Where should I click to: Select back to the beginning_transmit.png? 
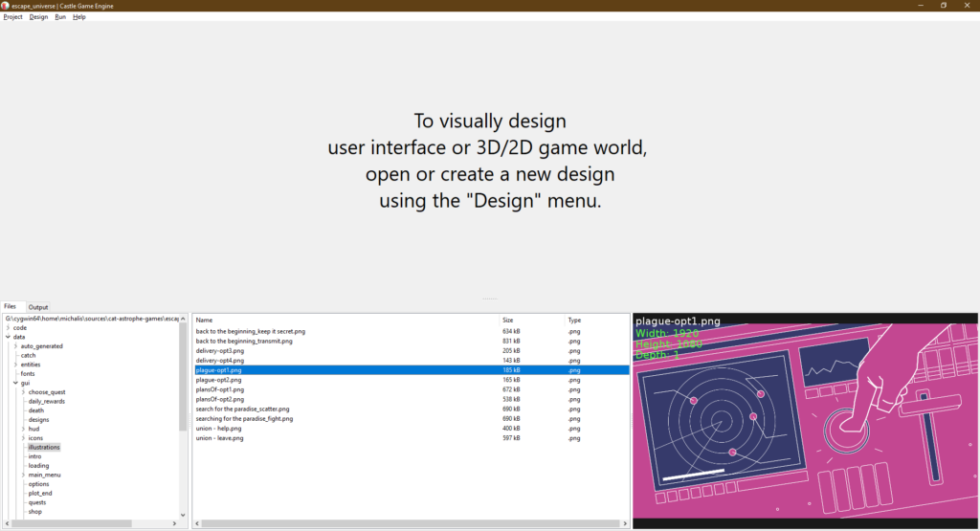point(244,342)
